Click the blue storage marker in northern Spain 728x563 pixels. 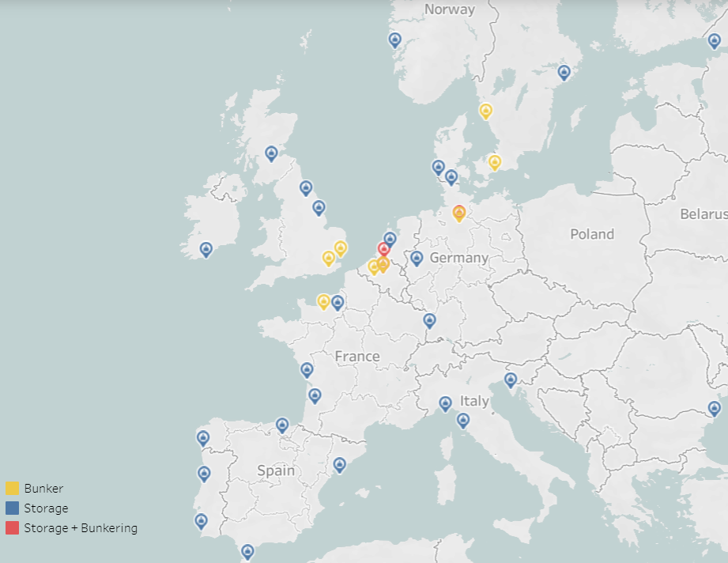282,425
